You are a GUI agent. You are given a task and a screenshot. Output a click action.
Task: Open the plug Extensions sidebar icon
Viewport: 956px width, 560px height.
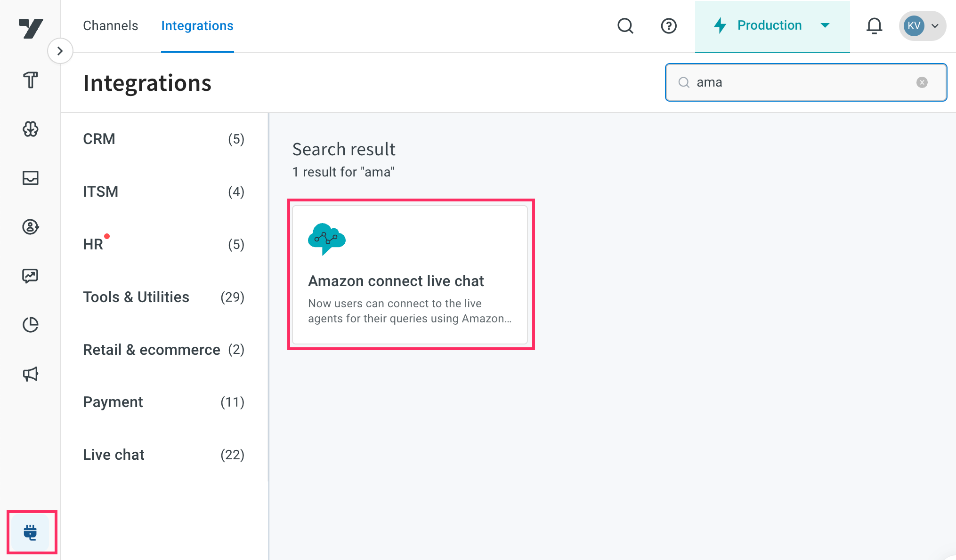click(x=31, y=532)
